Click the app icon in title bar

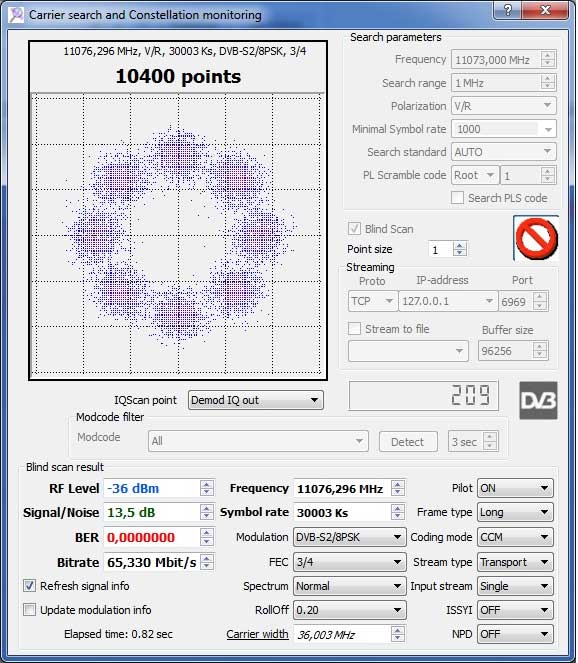(x=16, y=15)
